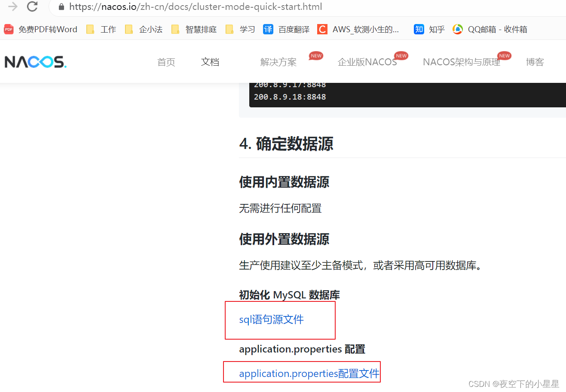
Task: Click the application.properties 配置 bold text
Action: (302, 349)
